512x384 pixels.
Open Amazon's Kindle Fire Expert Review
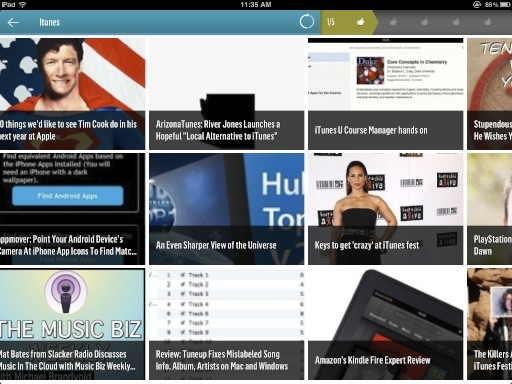385,324
